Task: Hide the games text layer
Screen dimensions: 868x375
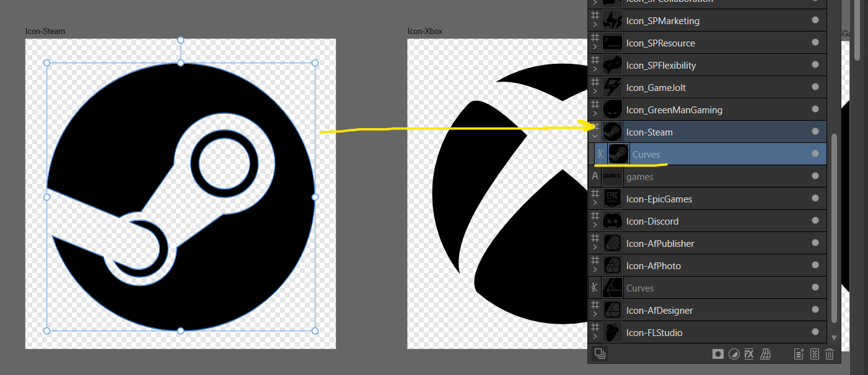Action: pyautogui.click(x=815, y=176)
